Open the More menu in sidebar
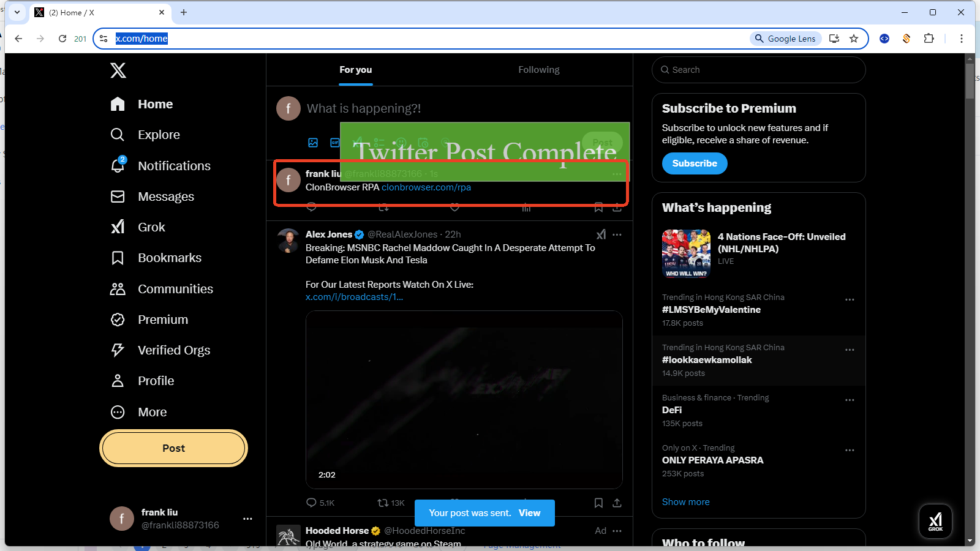 (138, 412)
